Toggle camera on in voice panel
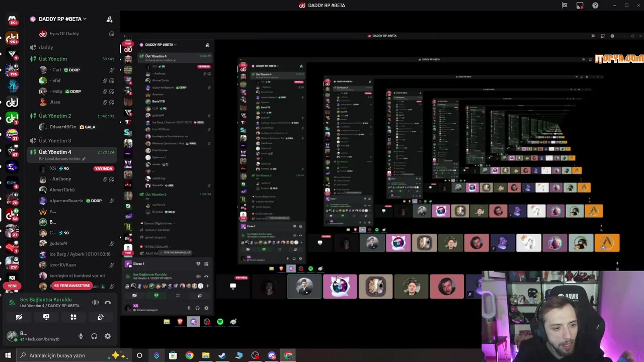Image resolution: width=644 pixels, height=362 pixels. [x=19, y=317]
